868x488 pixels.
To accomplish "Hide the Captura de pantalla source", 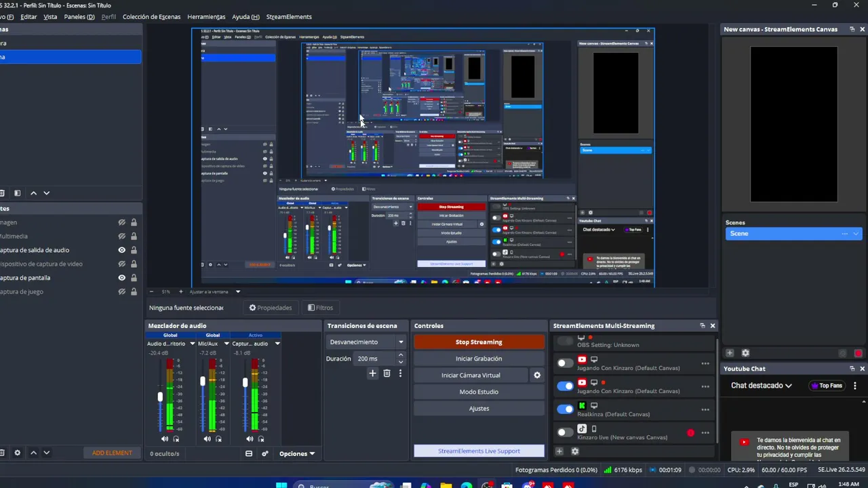I will coord(122,278).
